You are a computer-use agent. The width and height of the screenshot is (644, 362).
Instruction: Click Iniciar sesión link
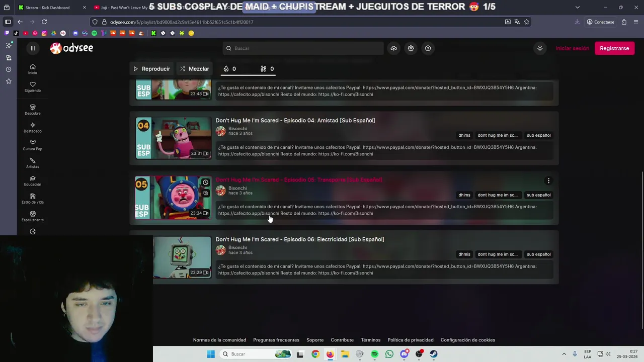572,48
